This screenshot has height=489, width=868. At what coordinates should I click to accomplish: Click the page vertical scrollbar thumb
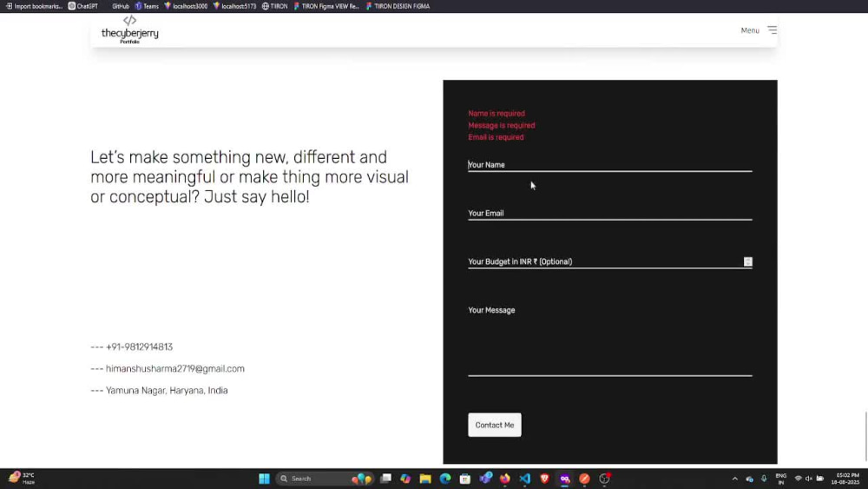[x=865, y=436]
